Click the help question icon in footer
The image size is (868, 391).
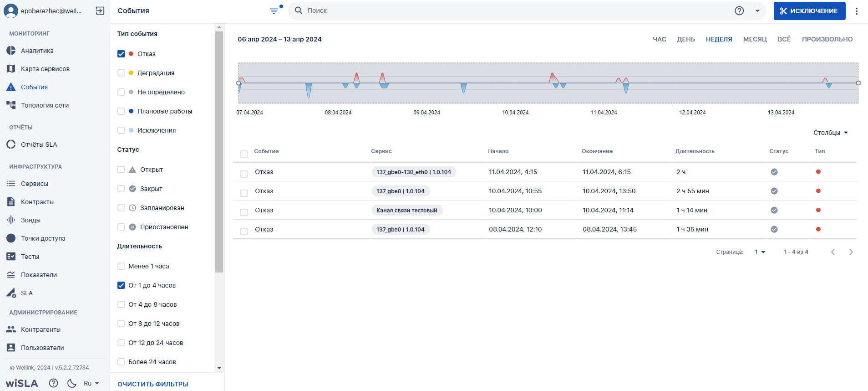click(53, 383)
